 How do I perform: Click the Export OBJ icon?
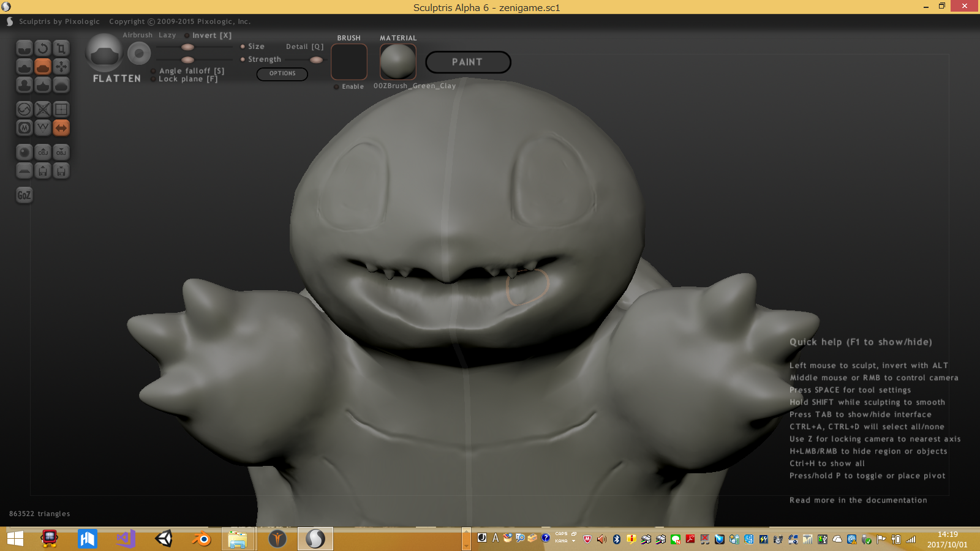coord(61,152)
